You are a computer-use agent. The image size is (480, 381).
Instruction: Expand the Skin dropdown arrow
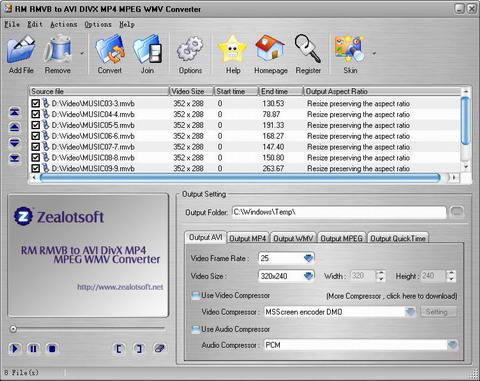coord(374,53)
